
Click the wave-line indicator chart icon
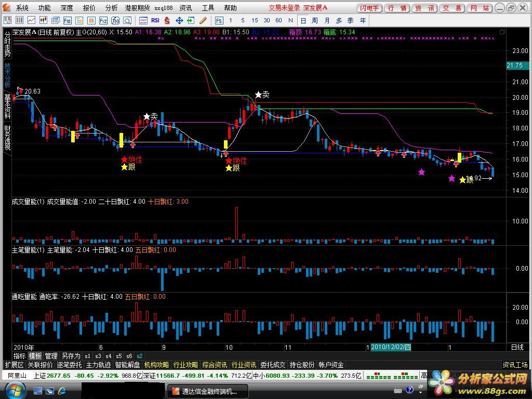[143, 20]
